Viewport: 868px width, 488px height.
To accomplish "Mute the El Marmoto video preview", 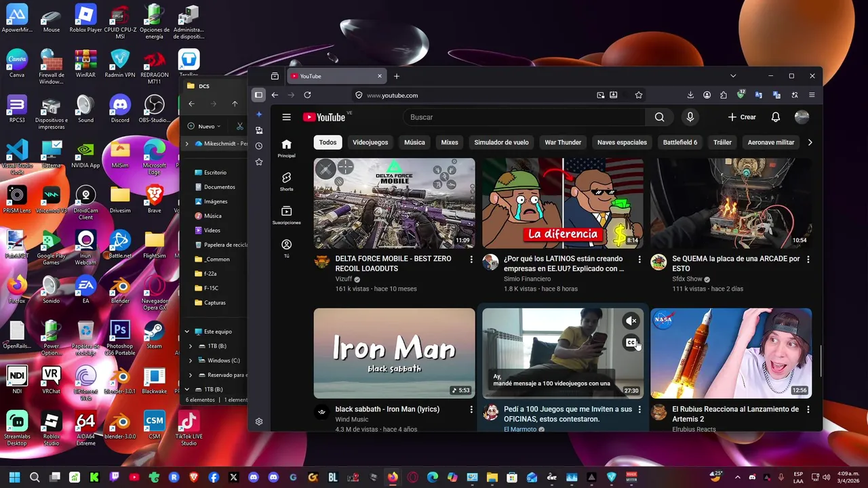I will (631, 321).
